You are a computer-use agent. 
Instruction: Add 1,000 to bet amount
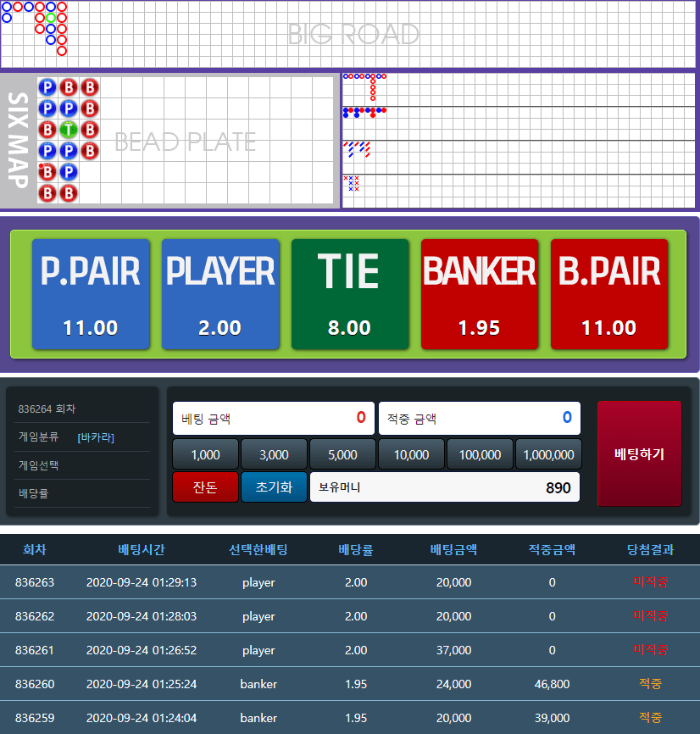[205, 454]
